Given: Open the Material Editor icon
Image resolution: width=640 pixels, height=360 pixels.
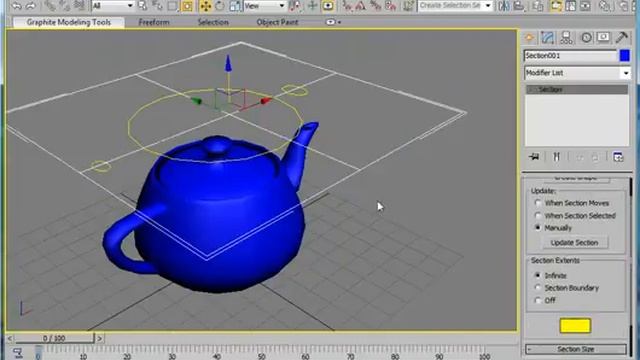Looking at the screenshot, I should (604, 6).
